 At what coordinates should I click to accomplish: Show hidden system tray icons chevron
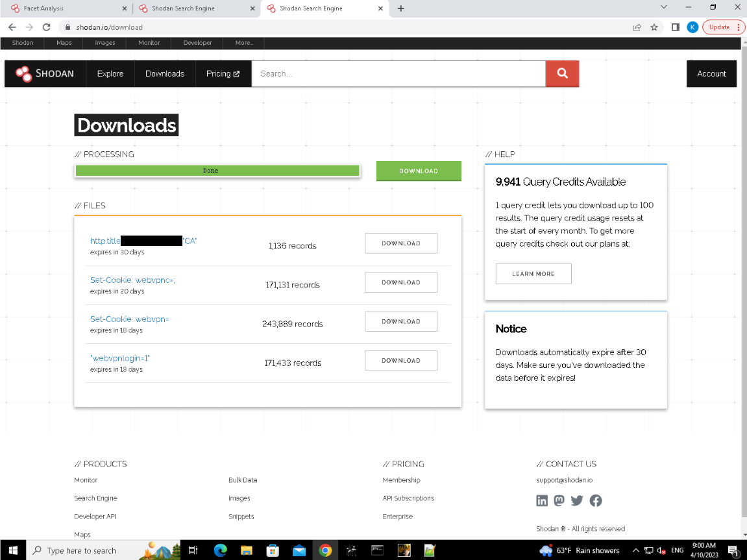(x=635, y=550)
